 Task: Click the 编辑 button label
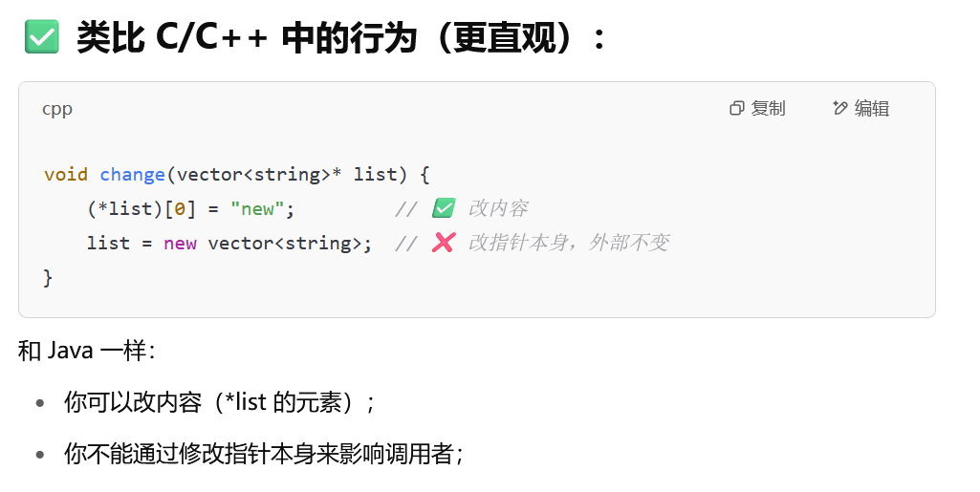pyautogui.click(x=872, y=109)
